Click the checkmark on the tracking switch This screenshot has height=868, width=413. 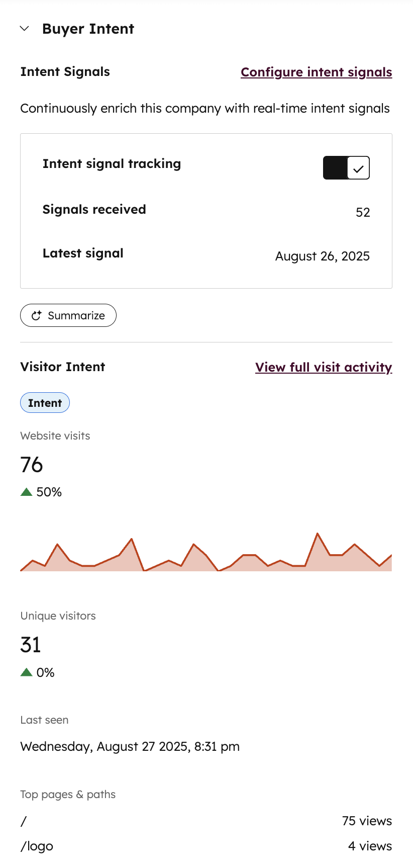[358, 168]
